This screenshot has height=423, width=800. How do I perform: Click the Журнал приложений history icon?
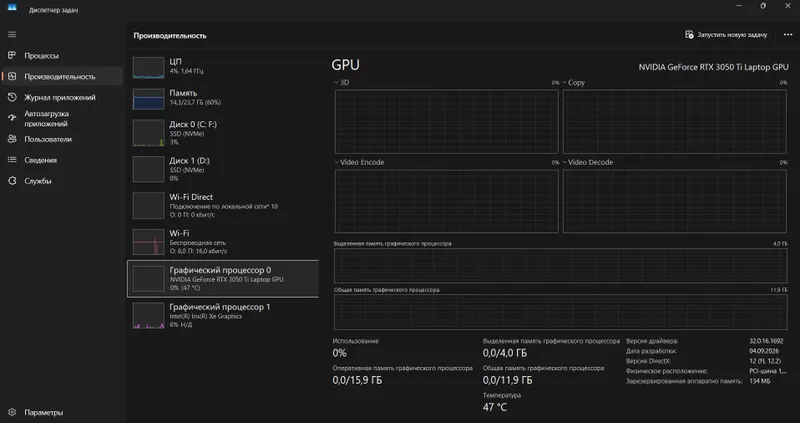(x=12, y=97)
